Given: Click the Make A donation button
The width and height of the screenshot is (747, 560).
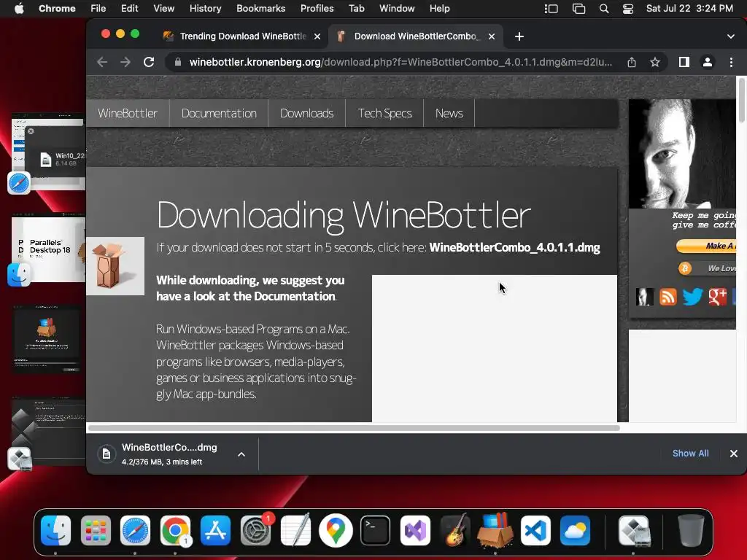Looking at the screenshot, I should point(706,246).
